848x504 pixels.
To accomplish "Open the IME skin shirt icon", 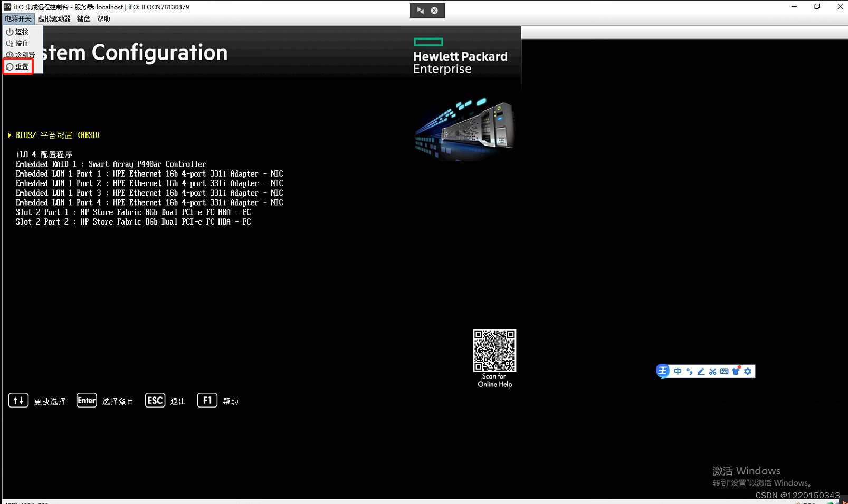I will pos(736,371).
